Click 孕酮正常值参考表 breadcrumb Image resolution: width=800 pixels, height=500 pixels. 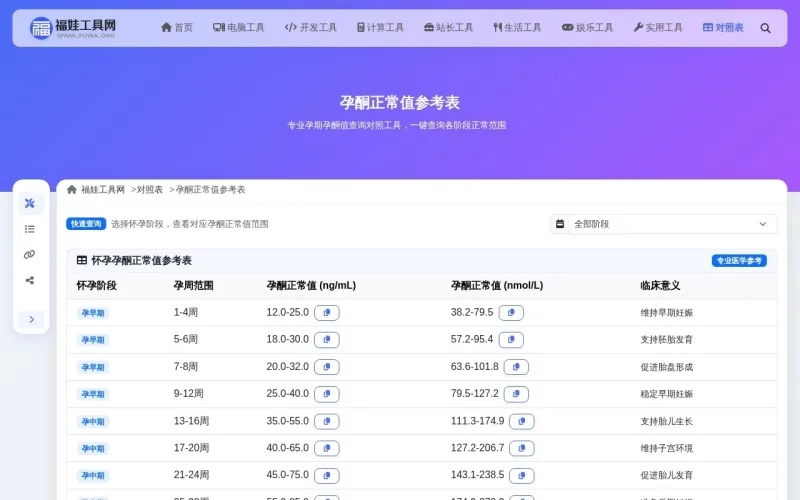coord(210,190)
